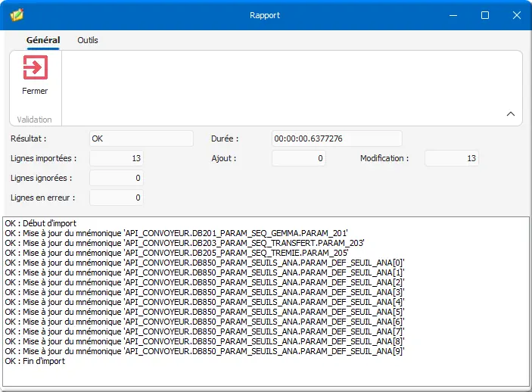The image size is (532, 392).
Task: Select log line PARAM_DEF_SEUIL_ANA[6]
Action: click(204, 322)
